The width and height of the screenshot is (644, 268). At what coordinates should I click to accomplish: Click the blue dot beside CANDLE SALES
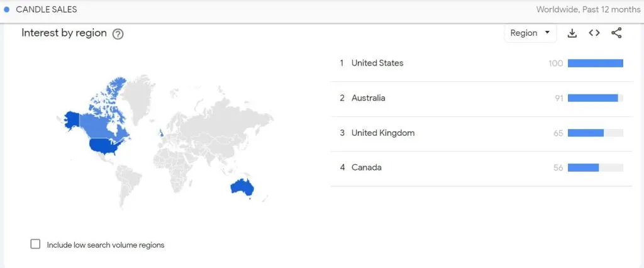6,9
